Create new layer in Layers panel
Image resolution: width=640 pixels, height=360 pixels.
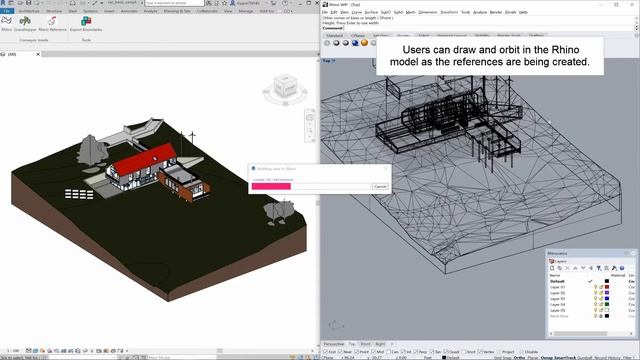552,268
